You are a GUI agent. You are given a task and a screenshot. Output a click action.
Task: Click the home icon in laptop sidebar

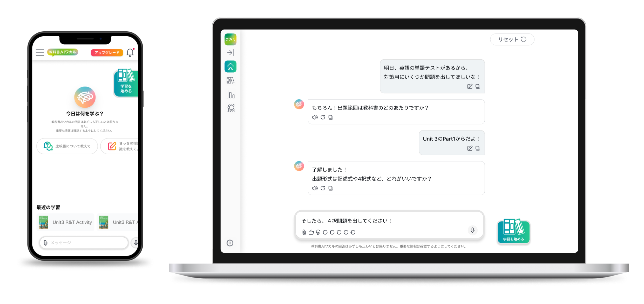230,67
